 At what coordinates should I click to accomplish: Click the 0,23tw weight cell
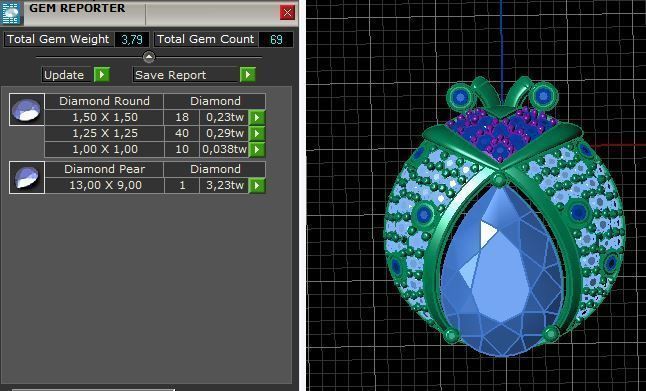tap(225, 117)
